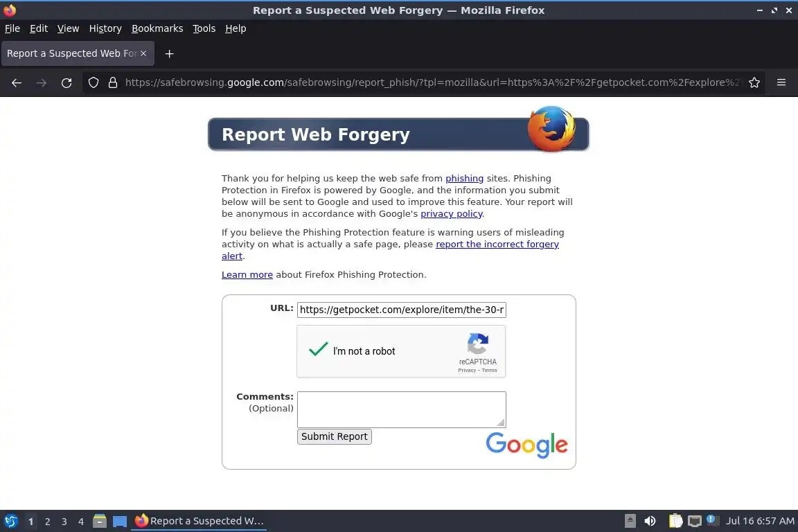Click the Google logo in form
The height and width of the screenshot is (532, 798).
[526, 445]
